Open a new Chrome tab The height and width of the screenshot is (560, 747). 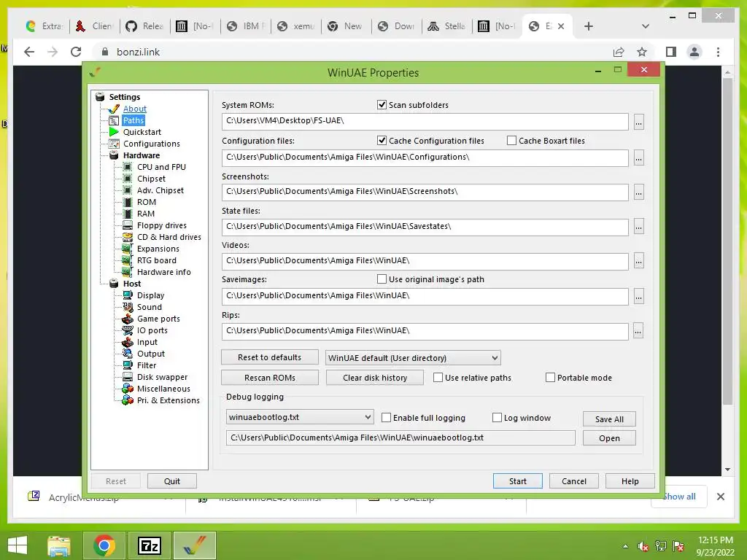click(589, 26)
